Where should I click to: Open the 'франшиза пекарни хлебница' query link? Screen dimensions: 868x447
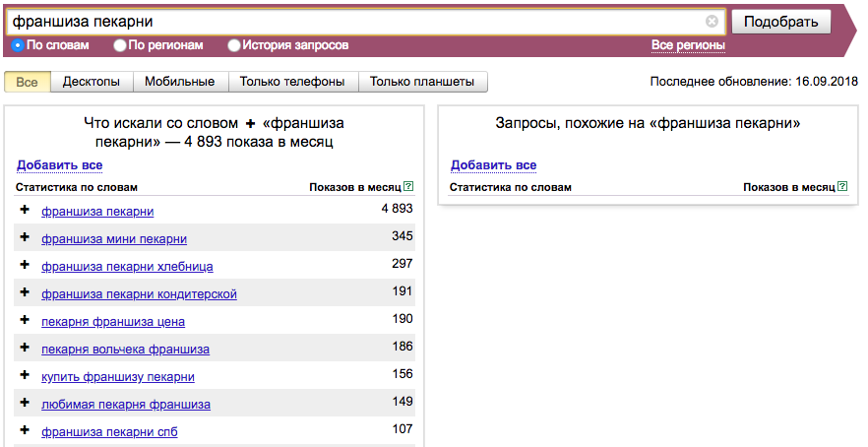127,267
